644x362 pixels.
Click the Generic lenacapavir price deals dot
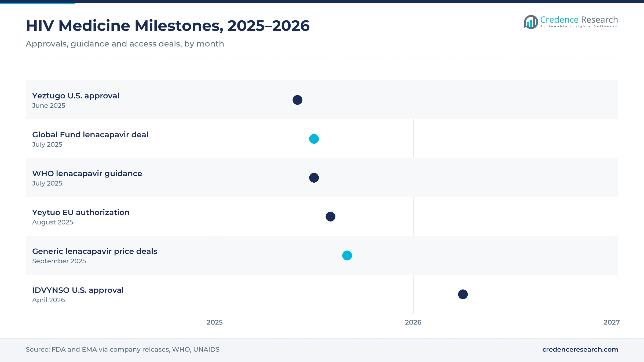[347, 256]
